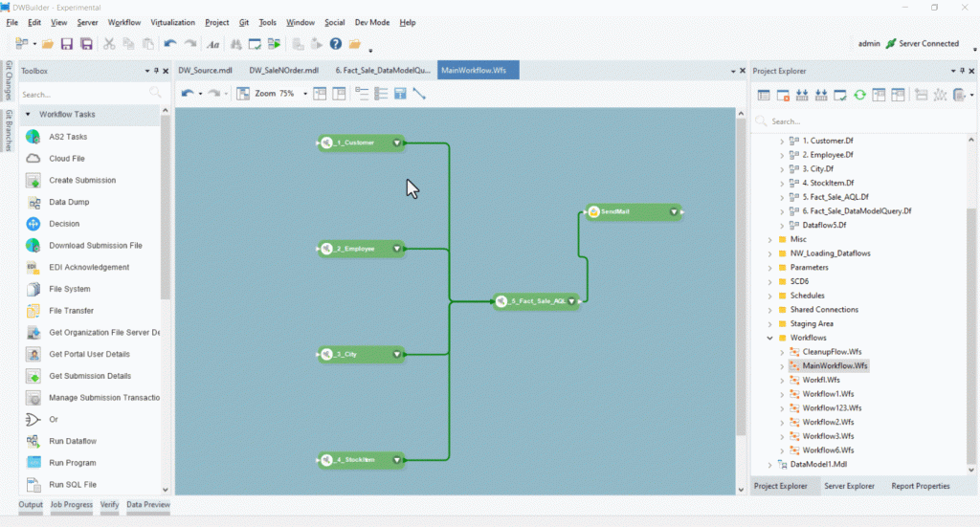Toggle auto-hide pin on Project Explorer
Screen dimensions: 980x527
click(x=963, y=71)
